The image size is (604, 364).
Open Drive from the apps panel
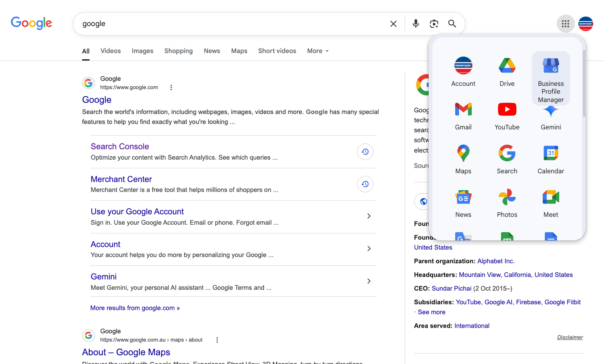click(x=507, y=72)
